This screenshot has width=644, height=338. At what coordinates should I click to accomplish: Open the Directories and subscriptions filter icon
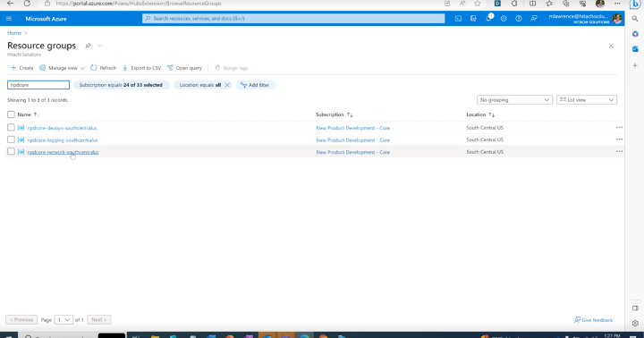[473, 19]
